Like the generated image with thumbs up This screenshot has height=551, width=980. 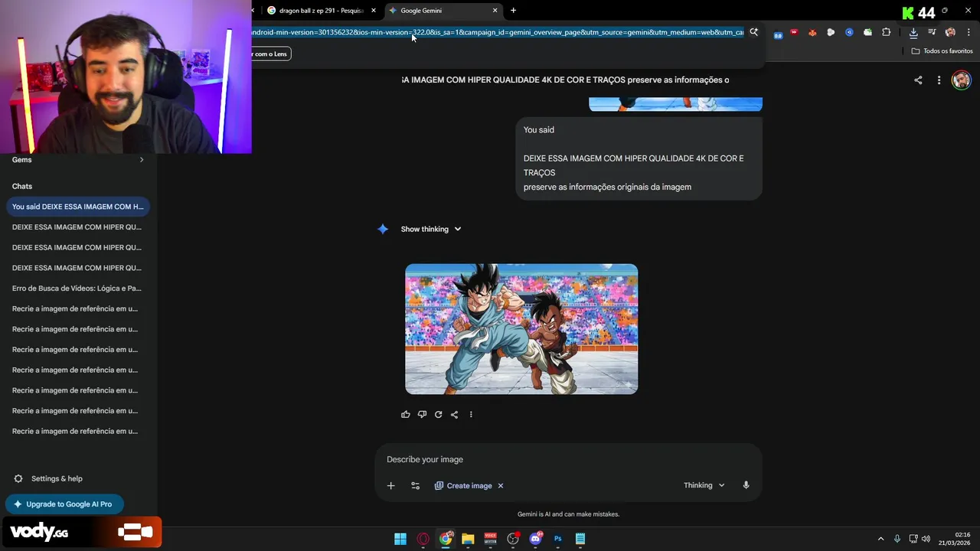pyautogui.click(x=406, y=414)
